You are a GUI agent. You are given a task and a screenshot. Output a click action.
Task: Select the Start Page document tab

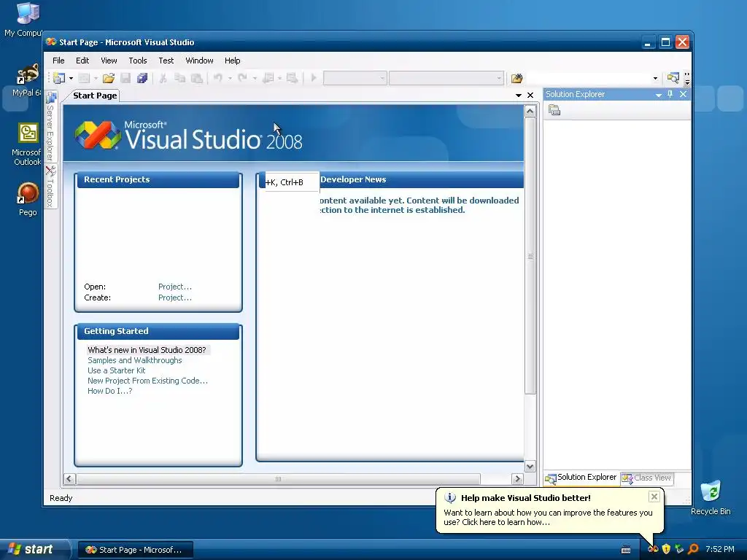coord(95,96)
